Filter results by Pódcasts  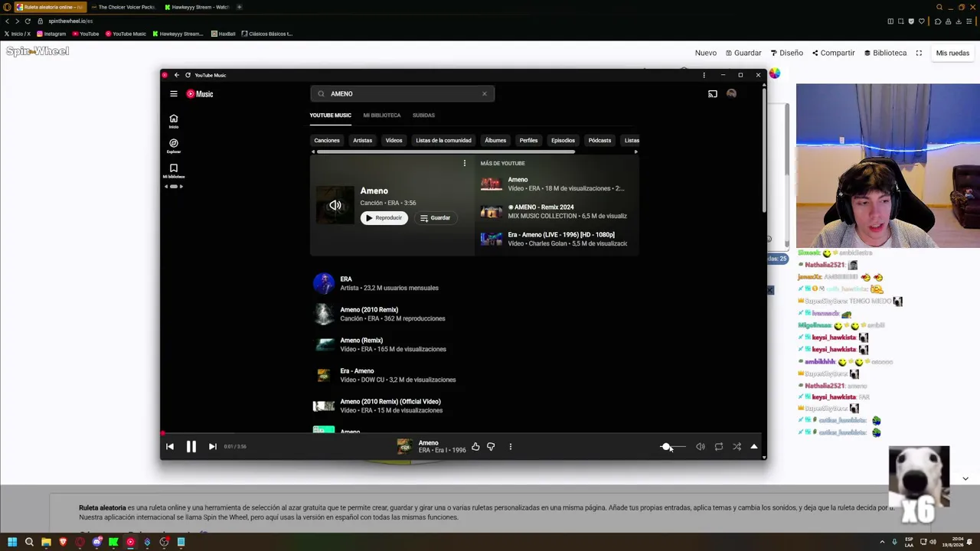tap(599, 141)
